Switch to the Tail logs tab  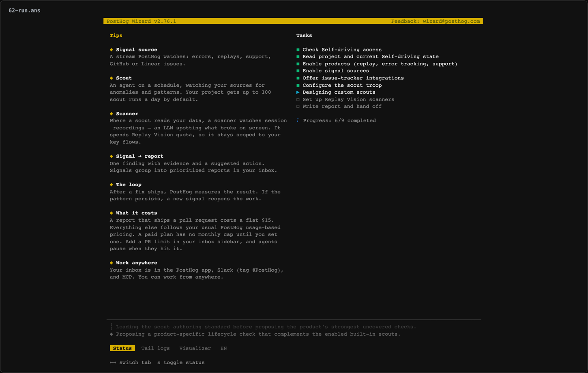pyautogui.click(x=155, y=348)
